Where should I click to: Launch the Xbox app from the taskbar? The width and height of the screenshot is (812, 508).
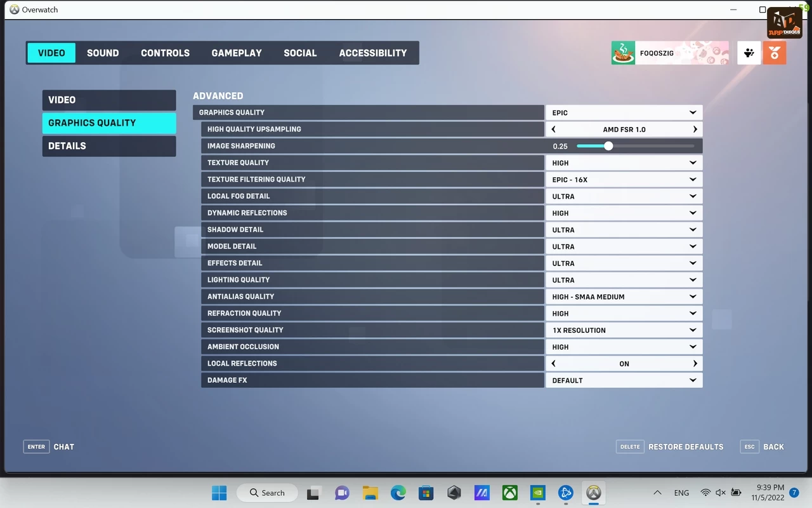coord(509,493)
